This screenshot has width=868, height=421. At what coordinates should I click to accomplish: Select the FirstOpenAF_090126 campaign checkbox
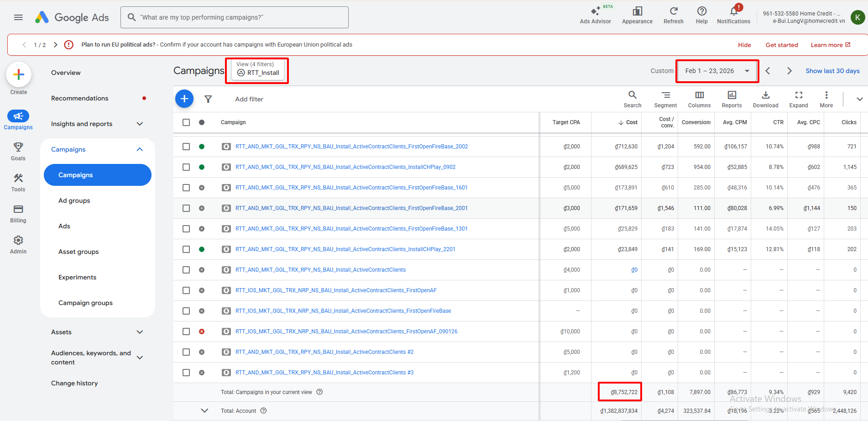(x=186, y=332)
